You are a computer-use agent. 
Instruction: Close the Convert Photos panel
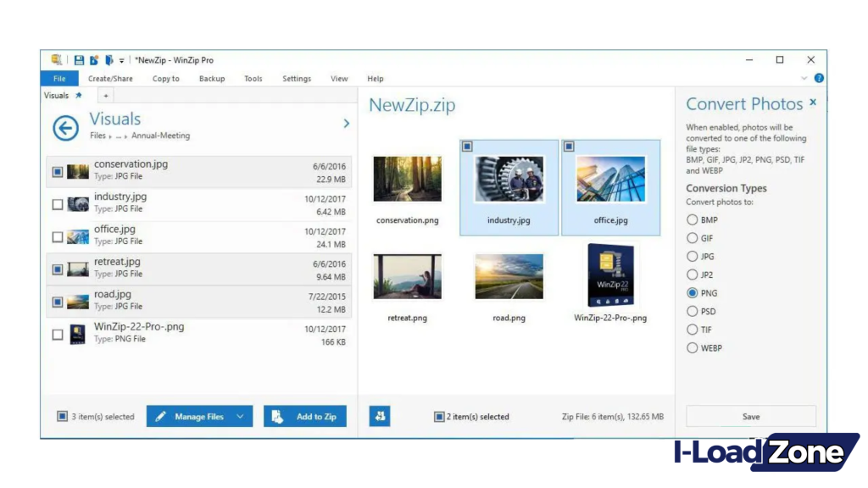813,103
